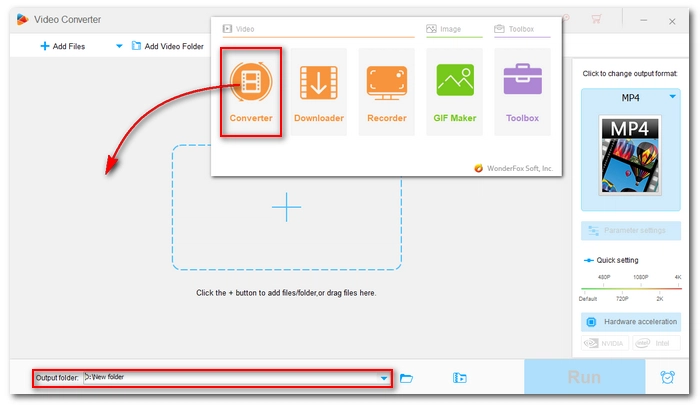Select the Image section header

[444, 29]
